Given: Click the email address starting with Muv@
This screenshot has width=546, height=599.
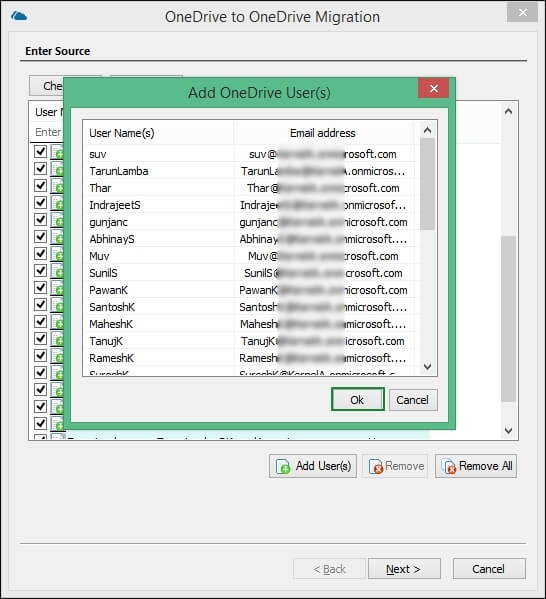Looking at the screenshot, I should (x=323, y=256).
